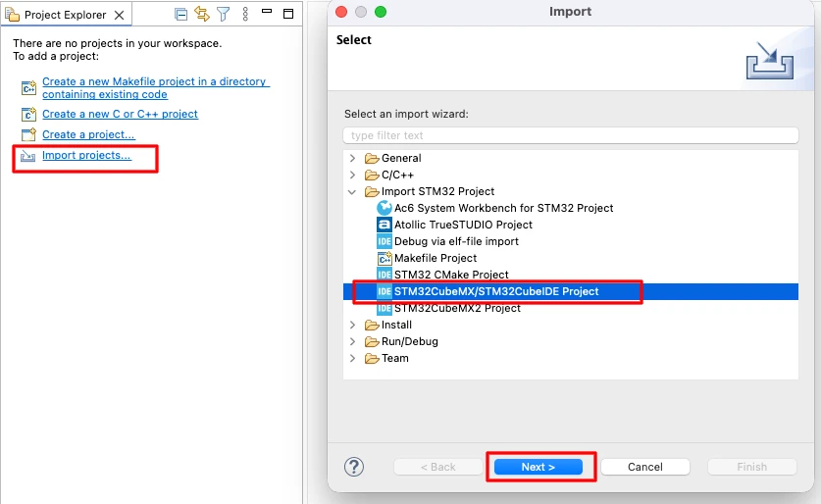Click the Atollic TrueSTUDIO icon
Screen dimensions: 821x504
[x=385, y=226]
